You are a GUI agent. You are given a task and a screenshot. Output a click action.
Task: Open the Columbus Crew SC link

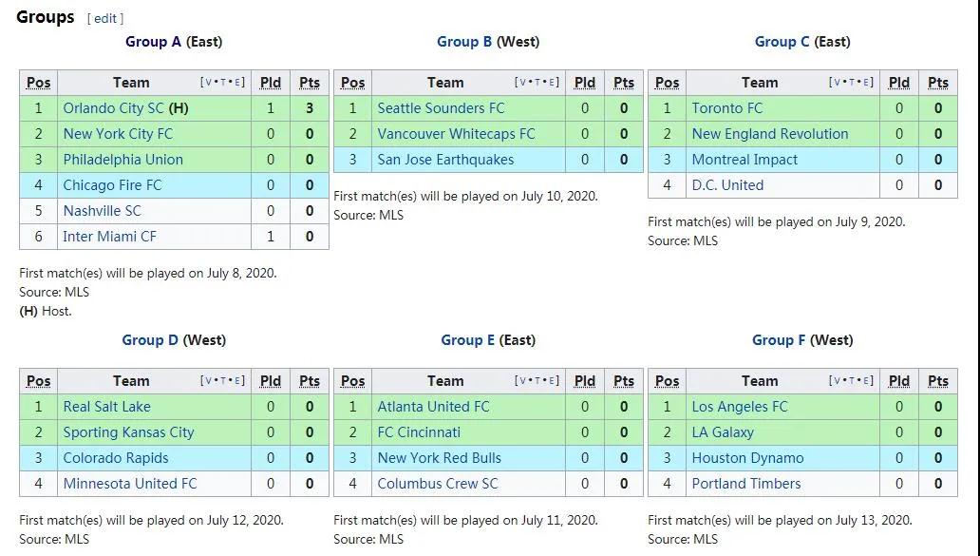click(x=438, y=484)
